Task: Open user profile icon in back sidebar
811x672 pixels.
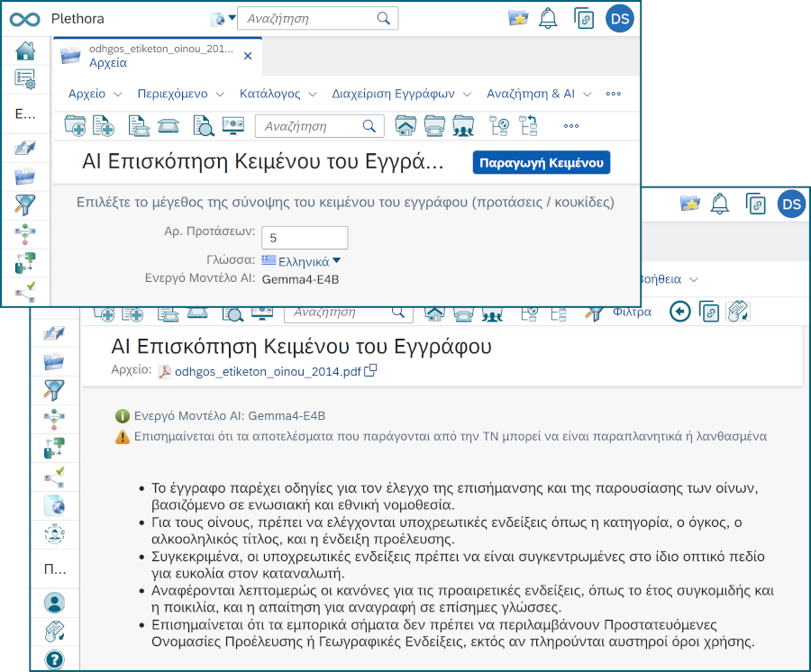Action: pos(54,603)
